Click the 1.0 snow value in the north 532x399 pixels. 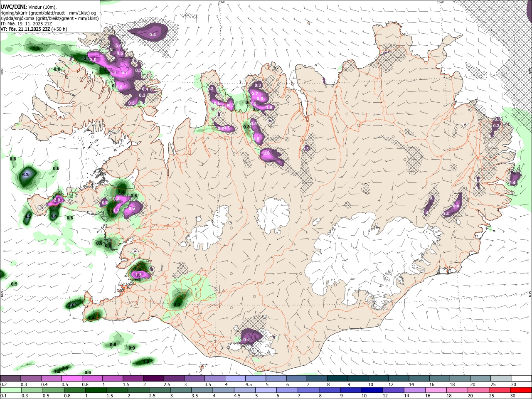pos(268,107)
